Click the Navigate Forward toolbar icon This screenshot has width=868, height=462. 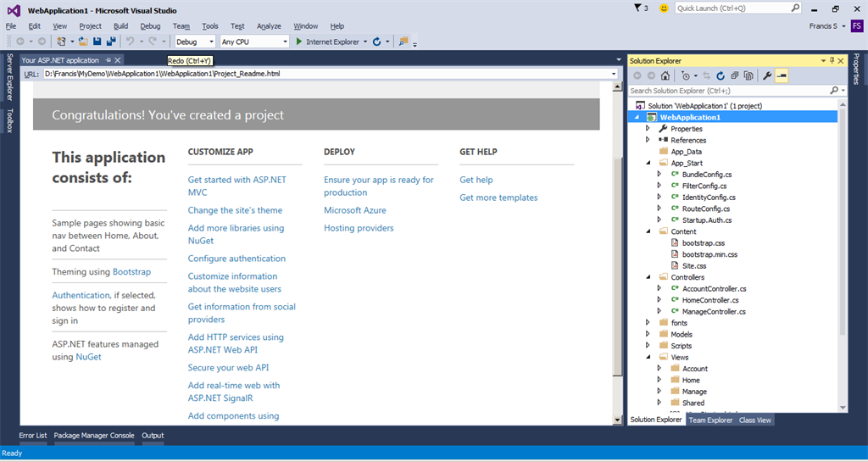pyautogui.click(x=42, y=42)
